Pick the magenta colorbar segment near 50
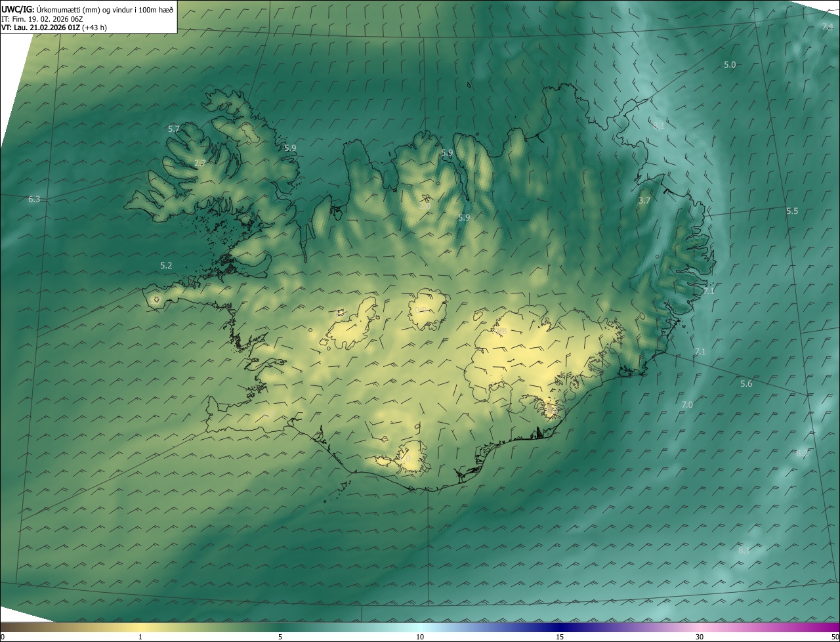This screenshot has width=840, height=642. pyautogui.click(x=832, y=627)
